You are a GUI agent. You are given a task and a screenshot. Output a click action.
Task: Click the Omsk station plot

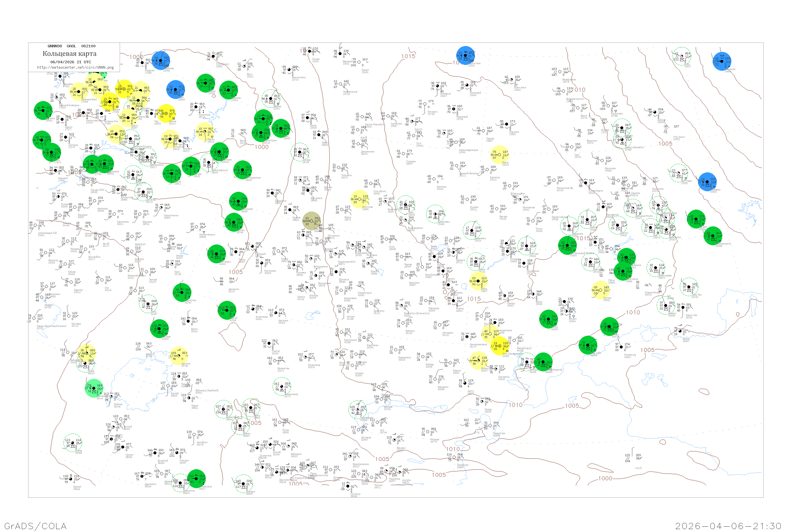coord(386,239)
